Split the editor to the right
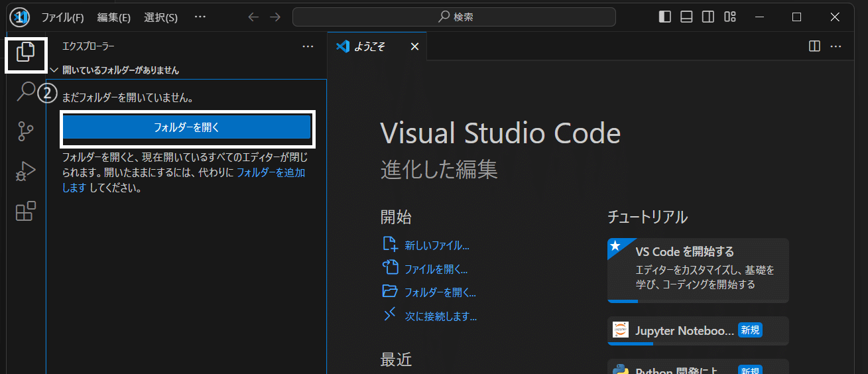Screen dimensions: 868x374 click(x=814, y=46)
